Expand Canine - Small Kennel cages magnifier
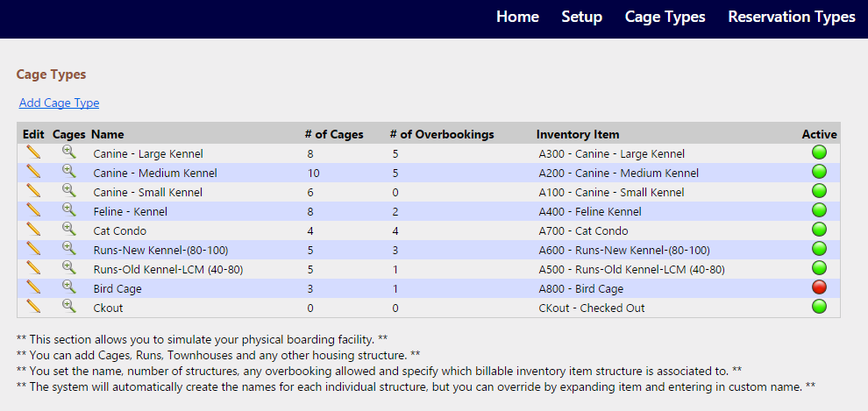 (68, 191)
